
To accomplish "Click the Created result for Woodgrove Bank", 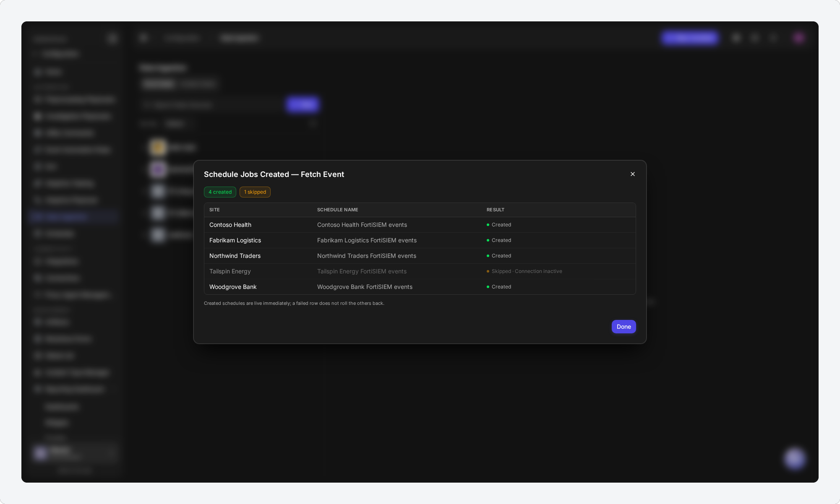I will (x=499, y=287).
